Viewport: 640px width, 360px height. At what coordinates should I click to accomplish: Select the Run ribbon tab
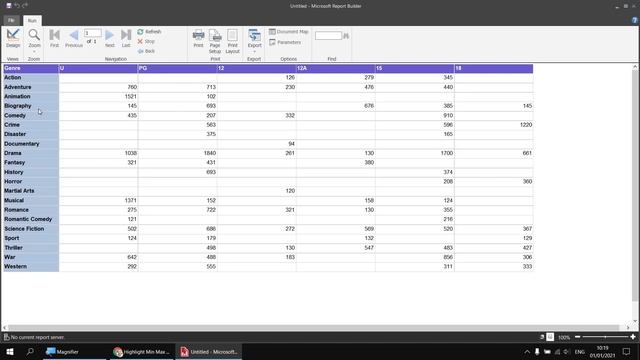(32, 20)
